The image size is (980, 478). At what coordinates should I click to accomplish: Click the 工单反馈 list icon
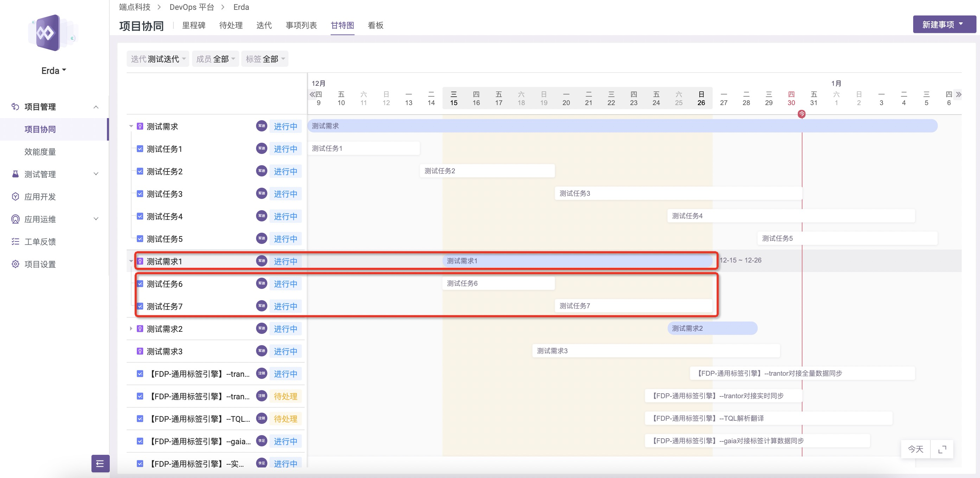coord(15,241)
